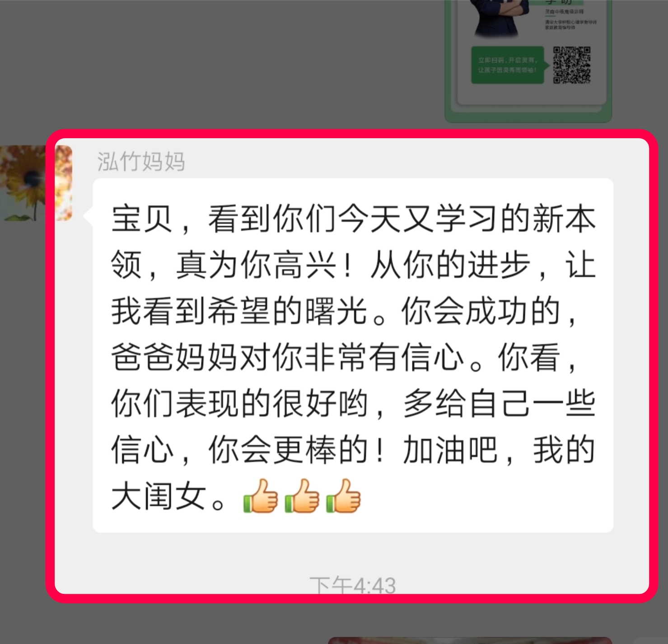Image resolution: width=668 pixels, height=644 pixels.
Task: Tap the sunflower avatar of 泓竹妈妈
Action: click(x=36, y=183)
